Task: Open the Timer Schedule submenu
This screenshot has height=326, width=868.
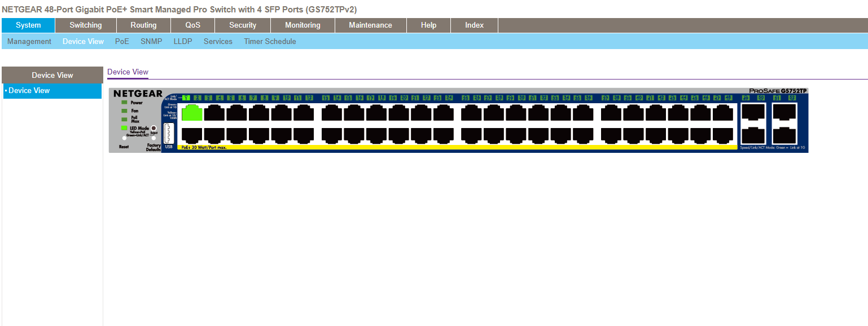Action: click(x=270, y=41)
